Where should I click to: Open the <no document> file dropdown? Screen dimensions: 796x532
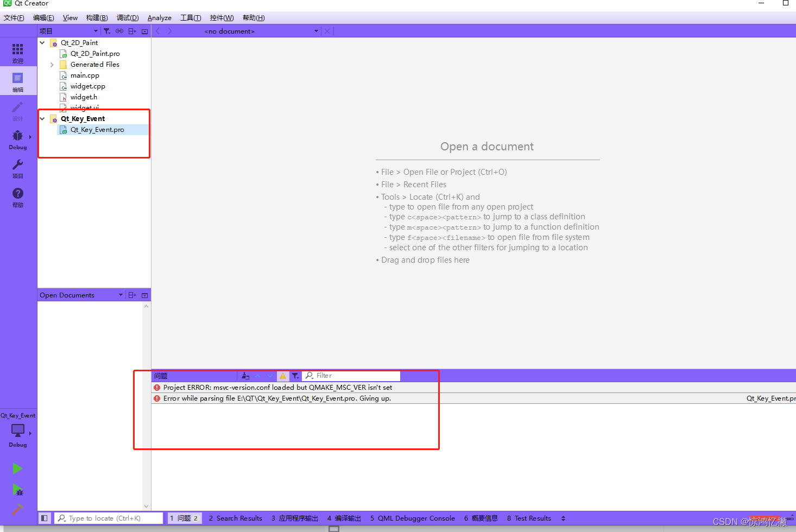pos(262,31)
